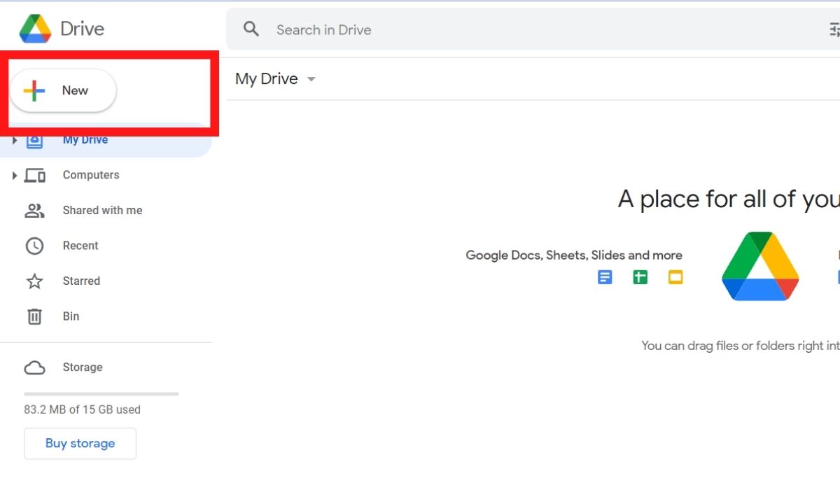Click the storage usage progress bar

coord(101,394)
